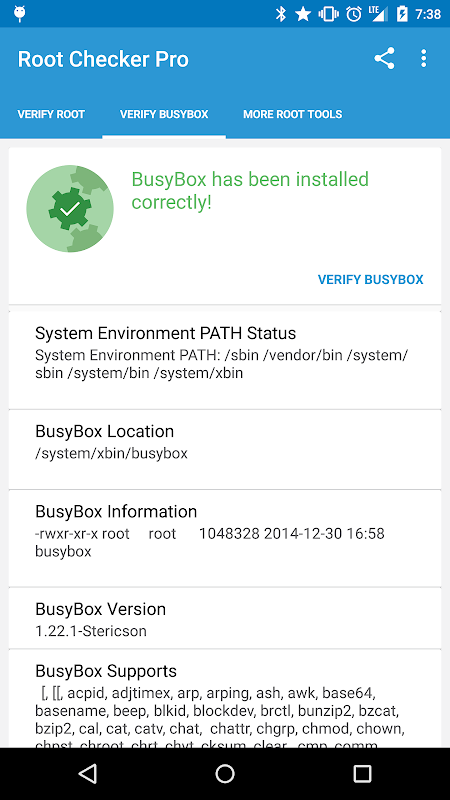The height and width of the screenshot is (800, 450).
Task: Tap the circular Home navigation button
Action: [x=225, y=773]
